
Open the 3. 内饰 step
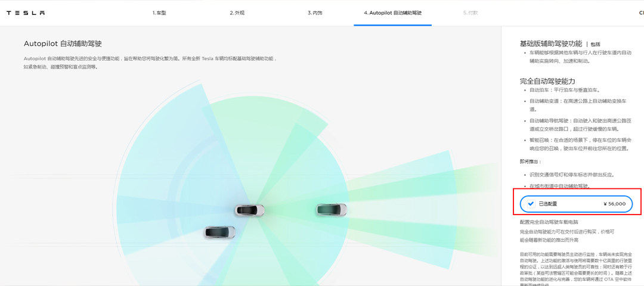(x=316, y=13)
